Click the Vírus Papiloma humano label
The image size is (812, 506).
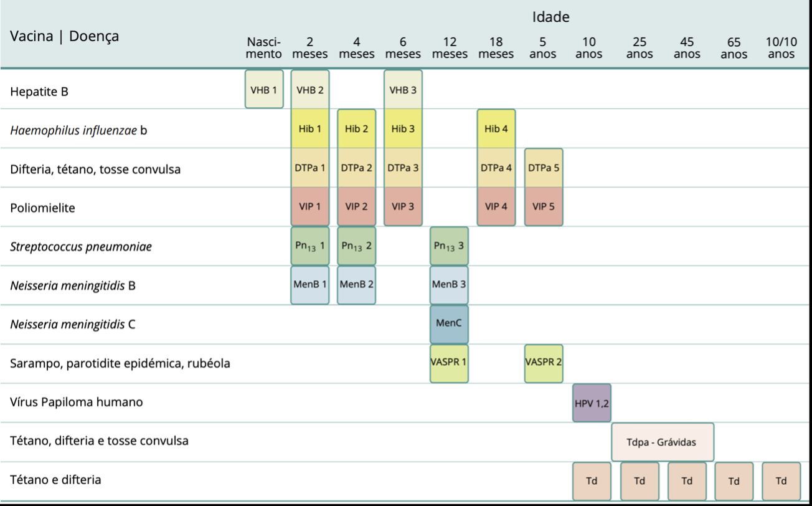[x=77, y=402]
